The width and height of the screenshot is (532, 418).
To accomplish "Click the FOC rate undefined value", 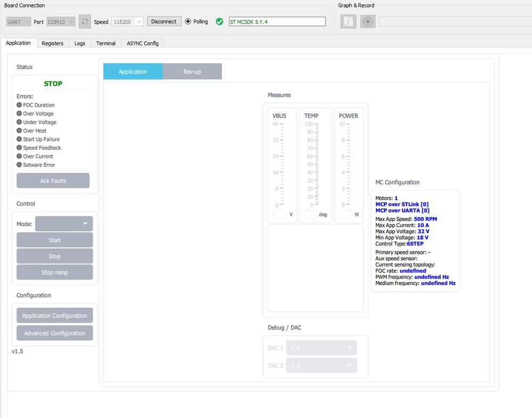I will (413, 271).
